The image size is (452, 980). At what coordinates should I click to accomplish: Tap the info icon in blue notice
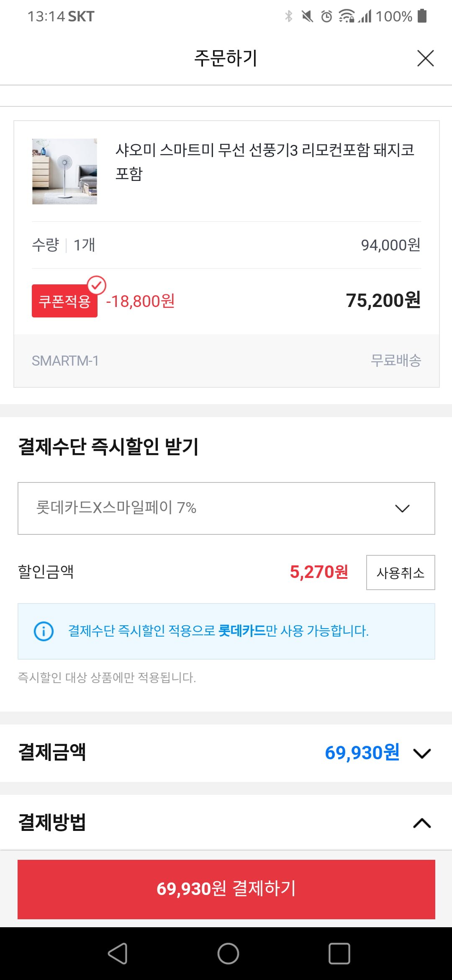44,631
